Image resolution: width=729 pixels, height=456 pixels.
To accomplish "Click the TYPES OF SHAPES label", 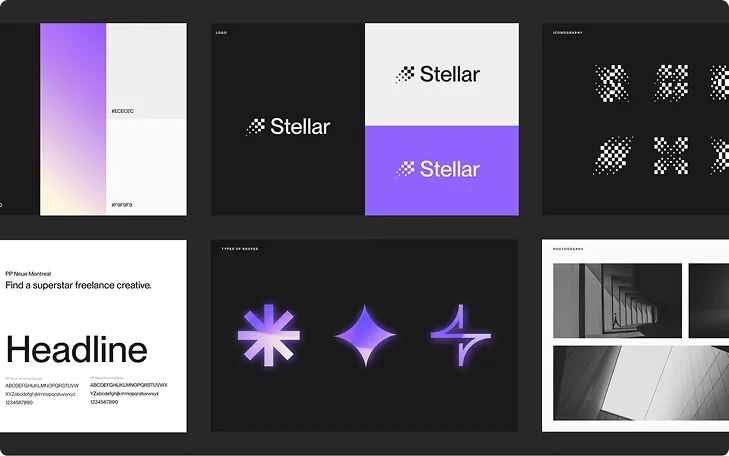I will 240,249.
